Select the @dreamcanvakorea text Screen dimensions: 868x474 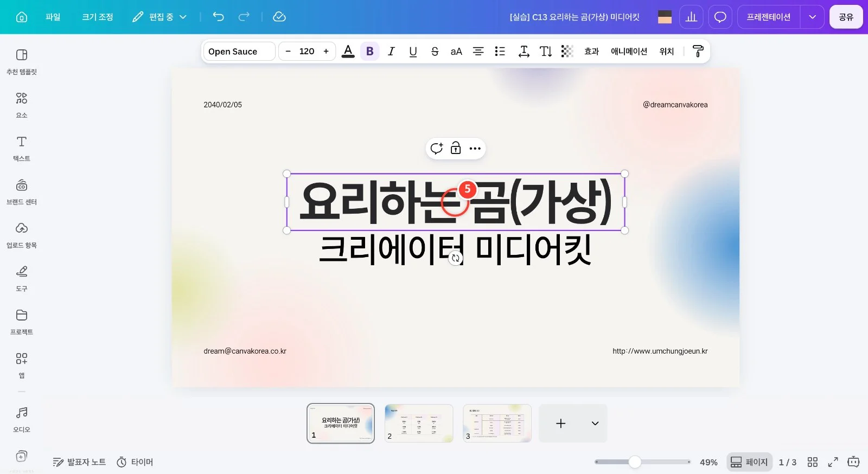[x=675, y=105]
